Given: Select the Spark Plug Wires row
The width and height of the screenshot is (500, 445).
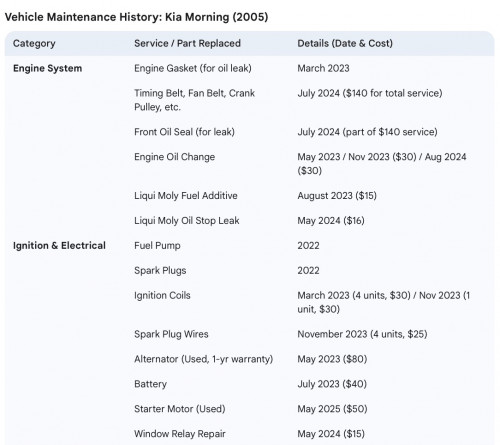Looking at the screenshot, I should click(x=249, y=334).
